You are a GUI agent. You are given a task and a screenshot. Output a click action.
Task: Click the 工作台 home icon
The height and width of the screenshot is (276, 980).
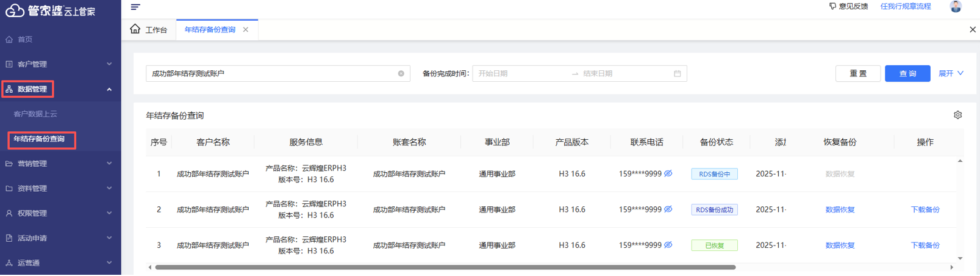(135, 29)
